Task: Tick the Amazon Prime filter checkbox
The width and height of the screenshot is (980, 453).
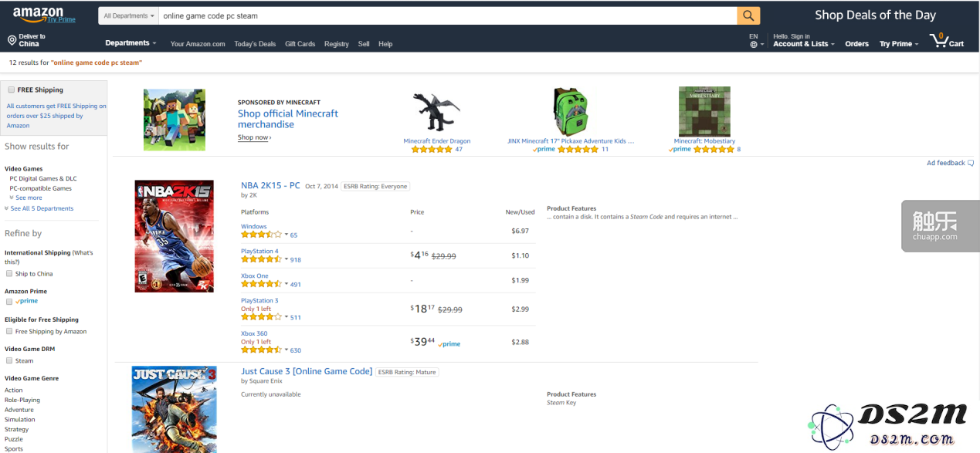Action: [9, 301]
